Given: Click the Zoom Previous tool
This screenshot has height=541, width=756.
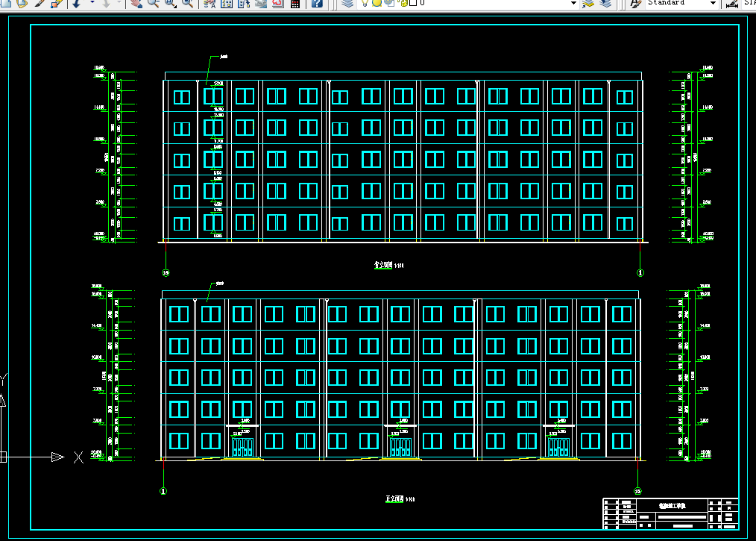Looking at the screenshot, I should coord(188,4).
